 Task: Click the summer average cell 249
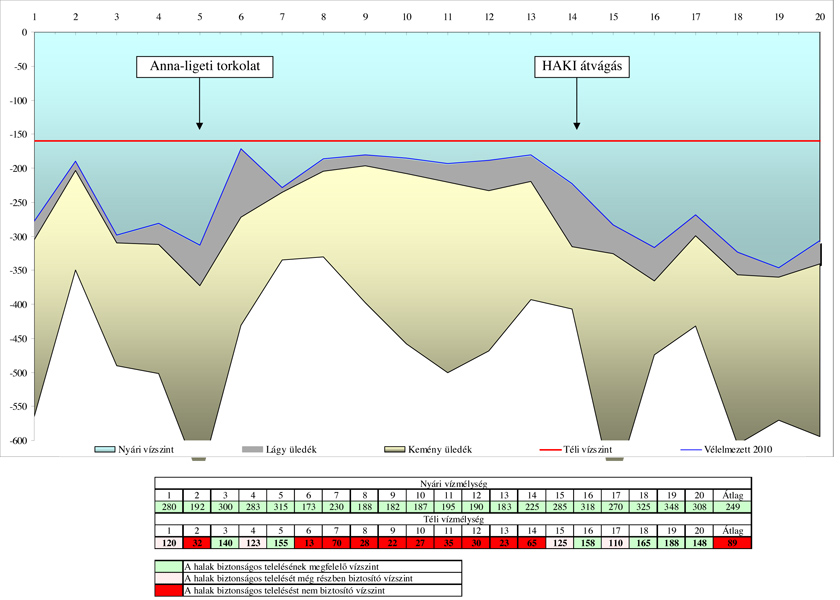pos(733,507)
